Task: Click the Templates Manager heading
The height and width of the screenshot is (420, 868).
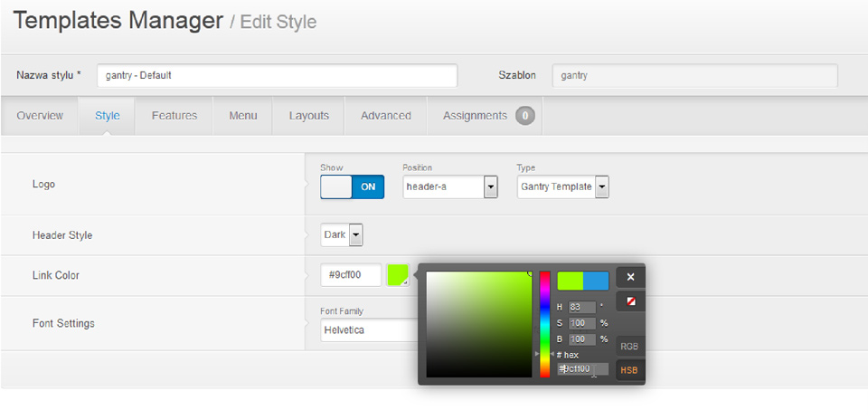Action: 118,21
